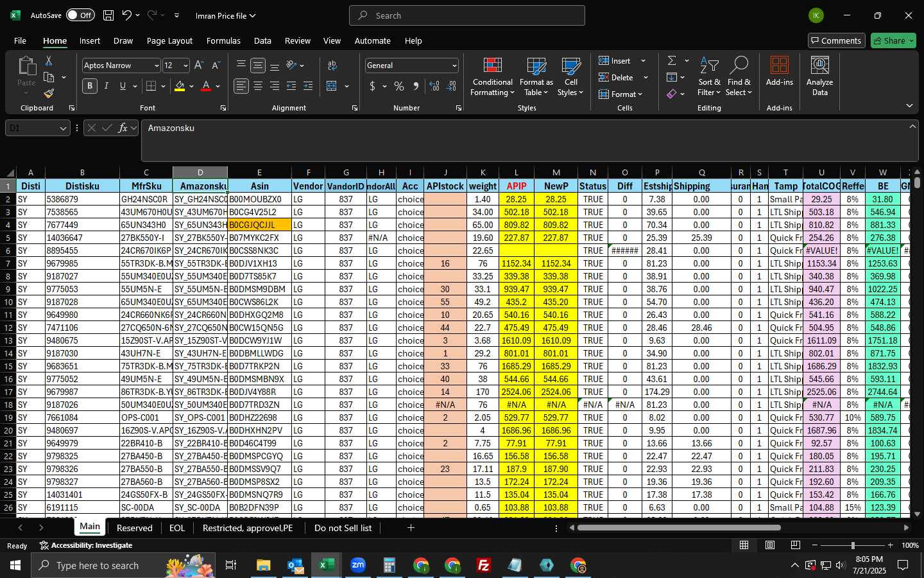The image size is (924, 578).
Task: Switch to Page Break Preview icon
Action: pyautogui.click(x=796, y=545)
